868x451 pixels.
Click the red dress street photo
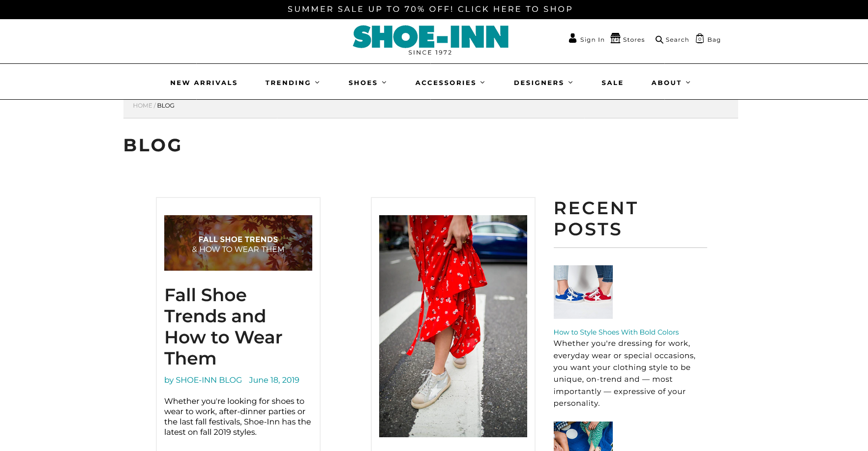(453, 326)
